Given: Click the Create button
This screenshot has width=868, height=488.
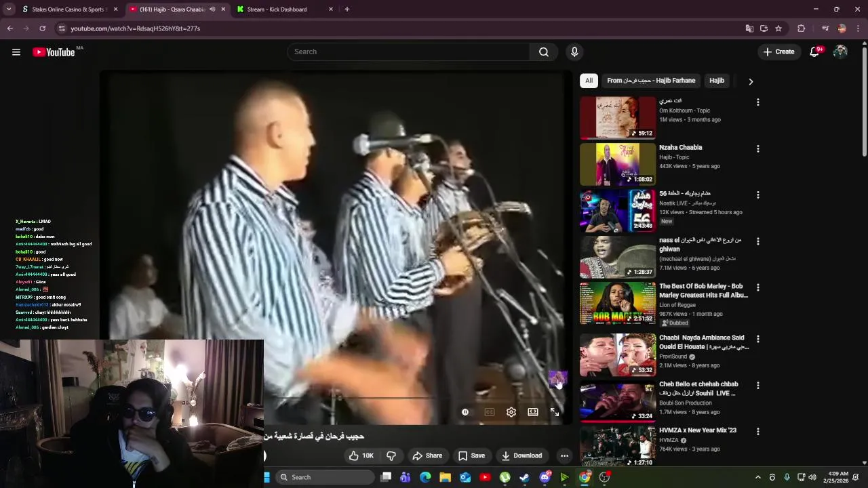Looking at the screenshot, I should coord(778,52).
